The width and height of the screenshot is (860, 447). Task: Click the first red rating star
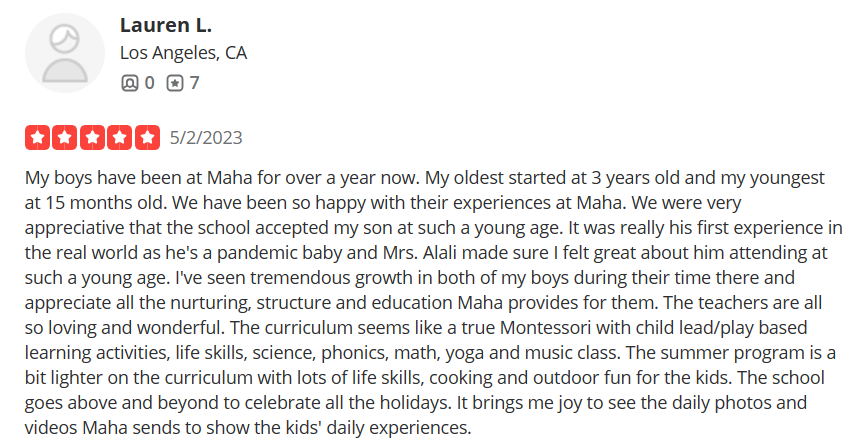pos(37,138)
